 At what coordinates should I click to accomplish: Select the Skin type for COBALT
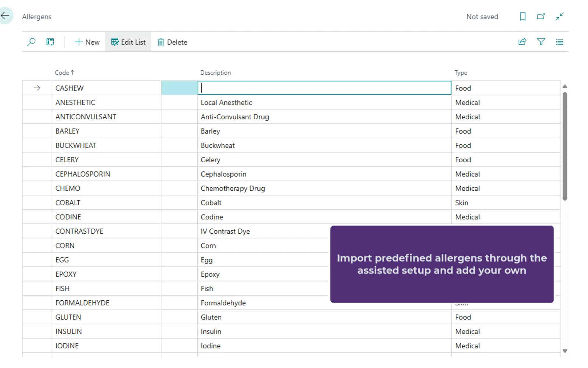[506, 203]
